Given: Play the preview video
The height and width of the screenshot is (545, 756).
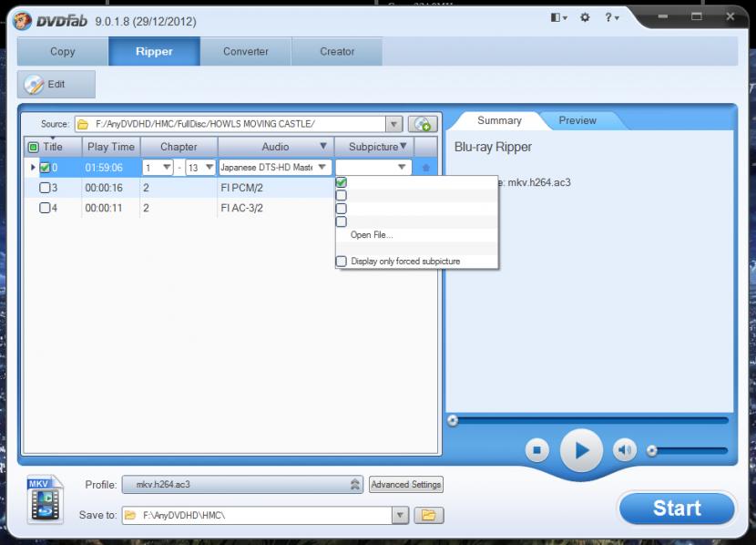Looking at the screenshot, I should [x=581, y=450].
